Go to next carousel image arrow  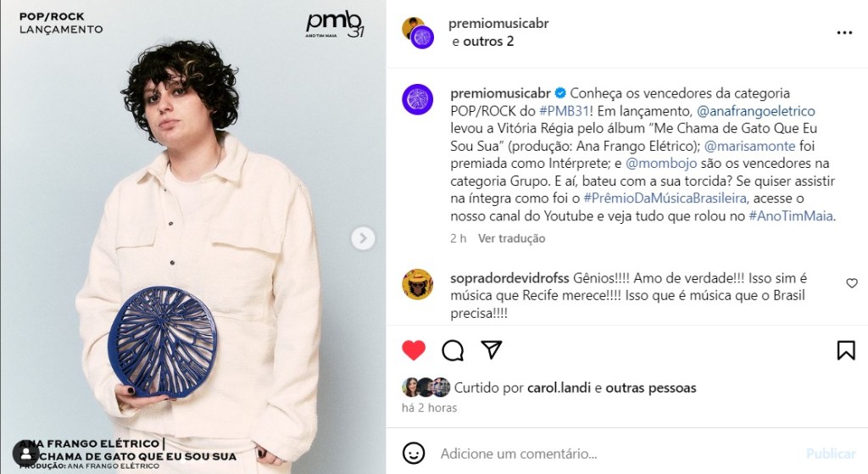[363, 238]
